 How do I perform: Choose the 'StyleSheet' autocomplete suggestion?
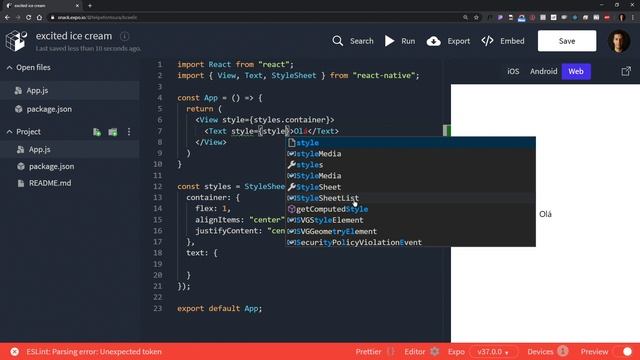pyautogui.click(x=410, y=187)
